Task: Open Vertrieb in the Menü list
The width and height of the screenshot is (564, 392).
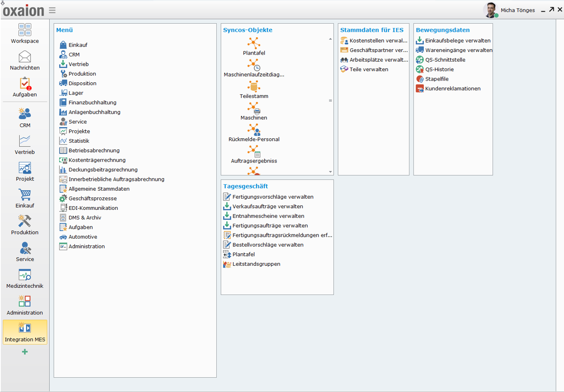Action: pyautogui.click(x=74, y=64)
